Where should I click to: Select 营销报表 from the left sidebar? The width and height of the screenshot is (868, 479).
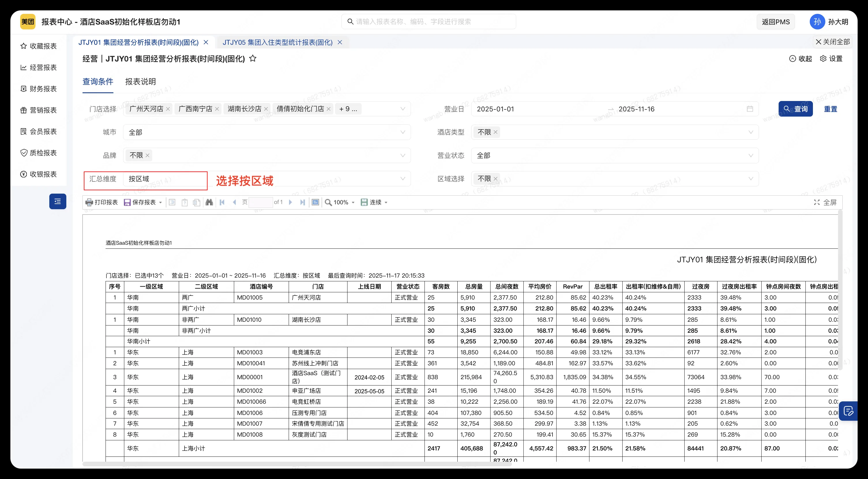(39, 110)
